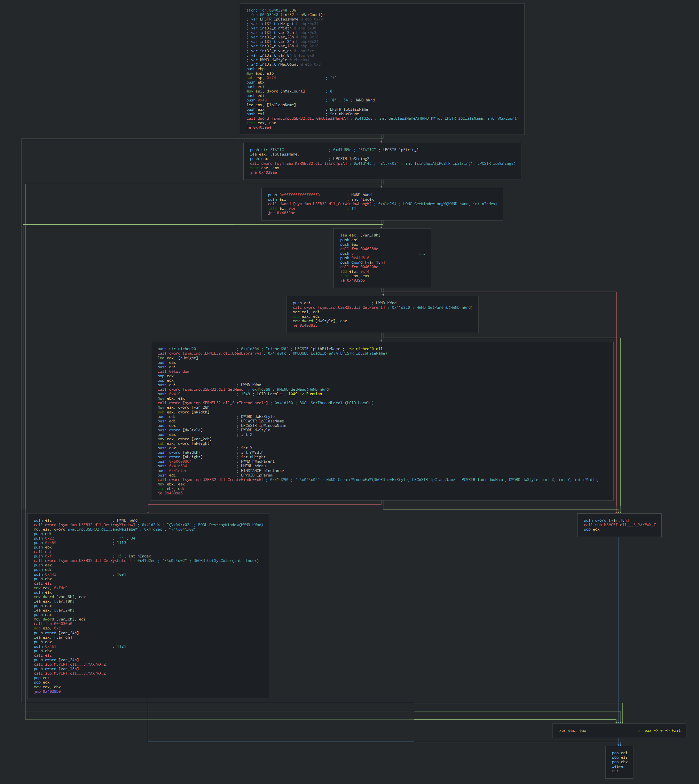
Task: Click the GetWindowLongW call line
Action: [x=319, y=204]
